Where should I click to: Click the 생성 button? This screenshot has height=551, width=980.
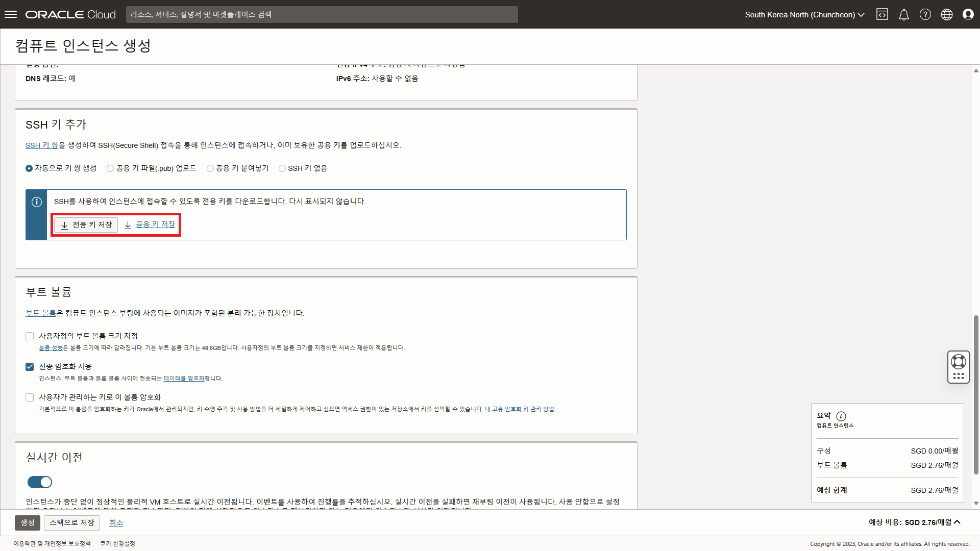(x=27, y=522)
